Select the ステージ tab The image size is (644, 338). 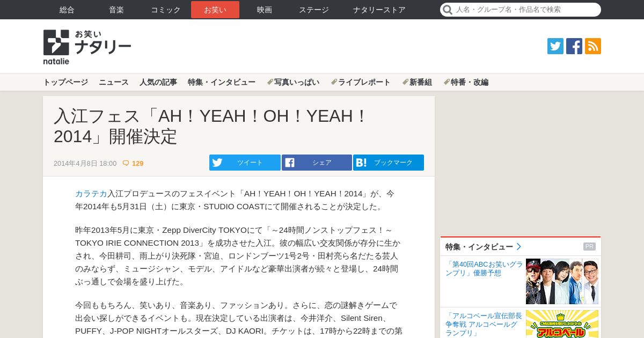click(314, 10)
